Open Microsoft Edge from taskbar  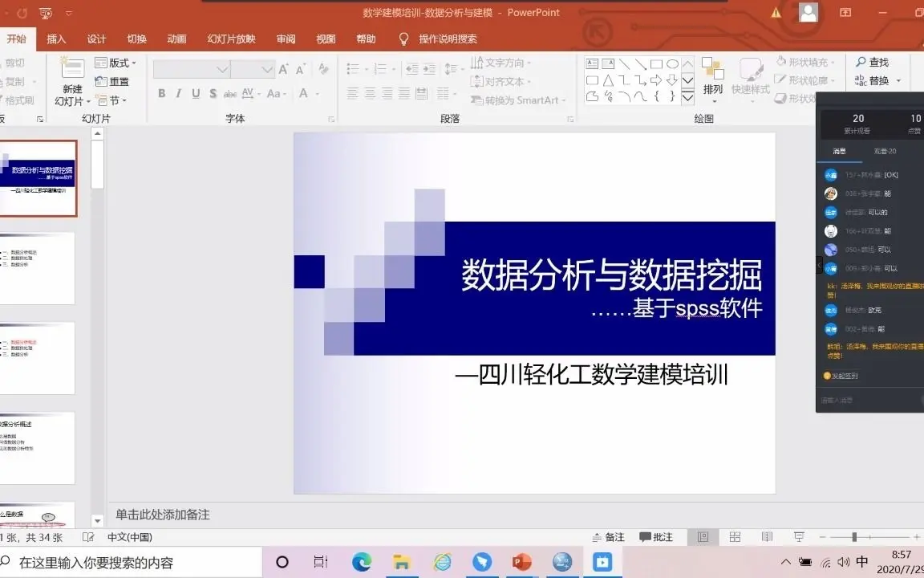click(361, 562)
